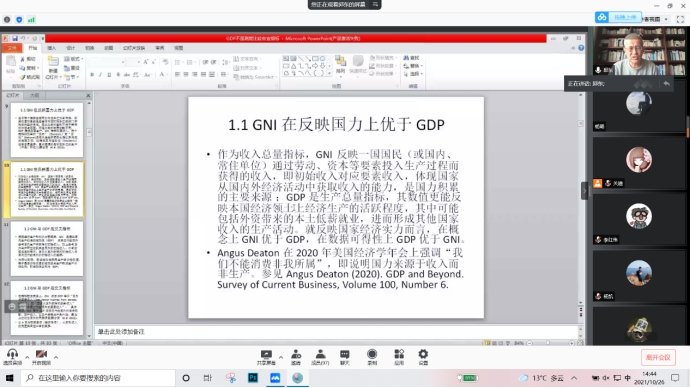Screen dimensions: 690x388
Task: Toggle the camera video on
Action: coord(41,357)
